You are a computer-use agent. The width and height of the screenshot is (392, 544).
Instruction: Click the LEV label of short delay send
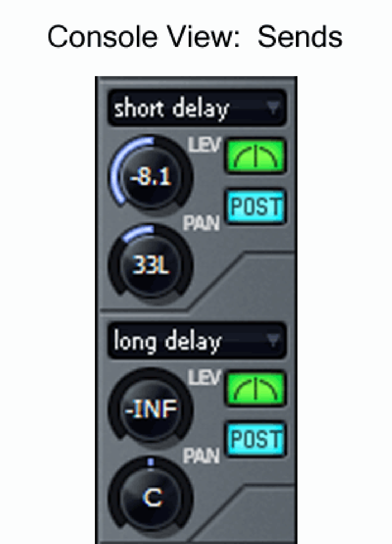[205, 145]
